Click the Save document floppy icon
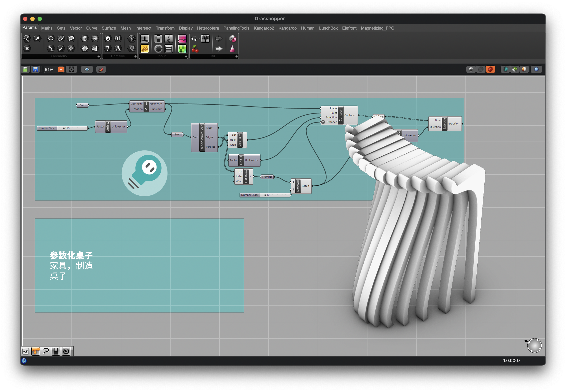The height and width of the screenshot is (392, 566). 35,69
